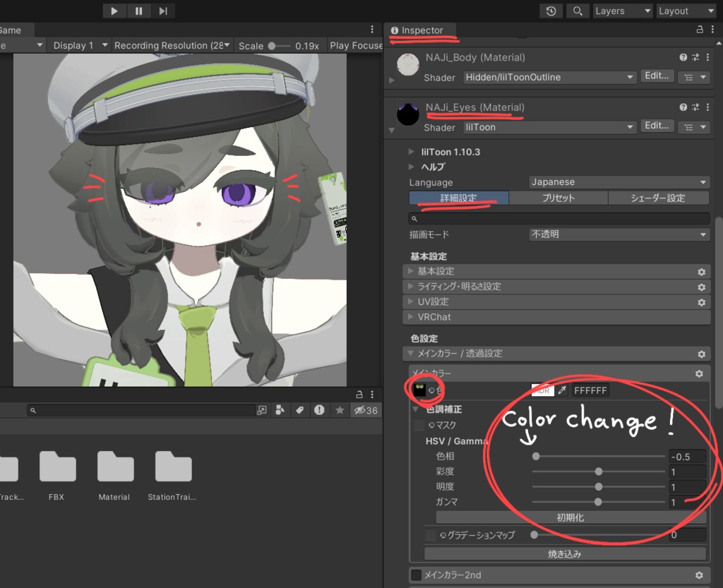Click the Play button in the toolbar

click(114, 11)
